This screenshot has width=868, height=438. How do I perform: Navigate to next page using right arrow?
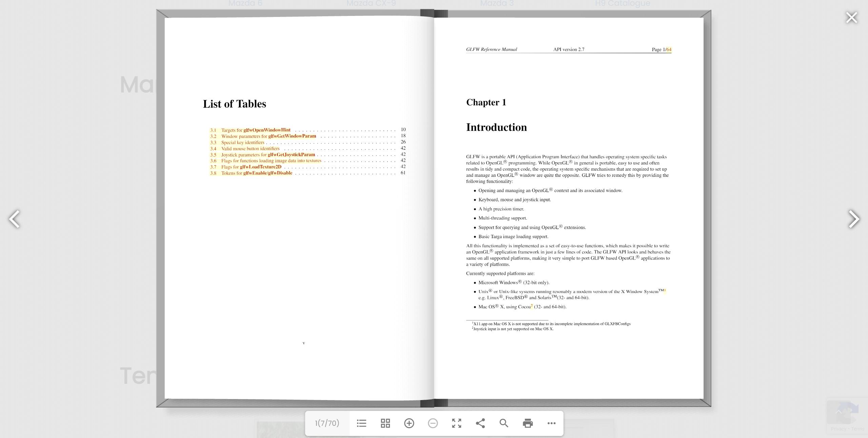pos(853,219)
